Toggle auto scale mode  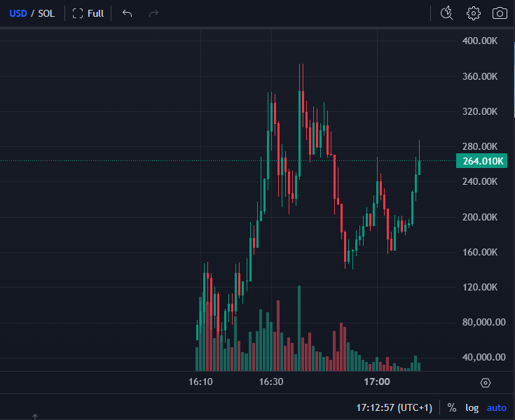[496, 408]
